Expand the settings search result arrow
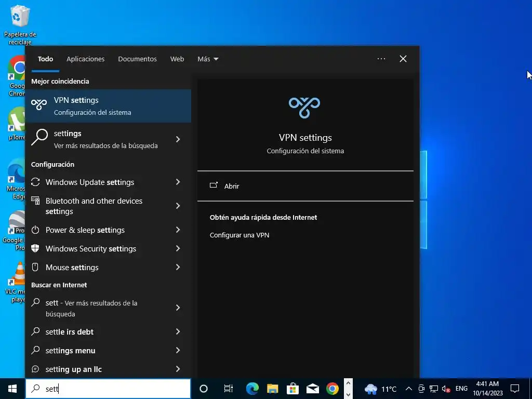This screenshot has width=532, height=399. [x=178, y=139]
